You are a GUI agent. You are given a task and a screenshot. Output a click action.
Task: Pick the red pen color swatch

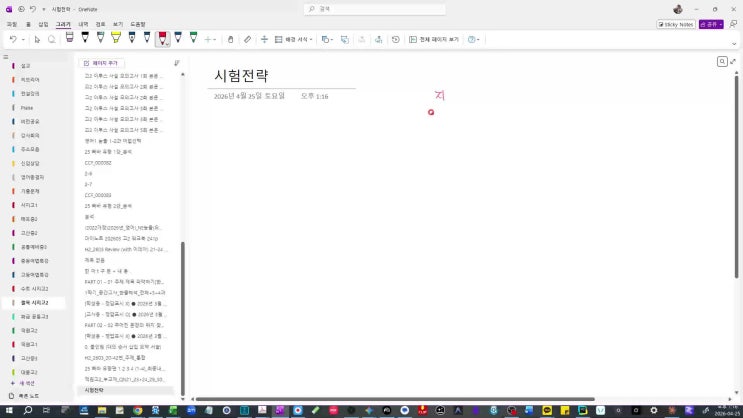162,39
